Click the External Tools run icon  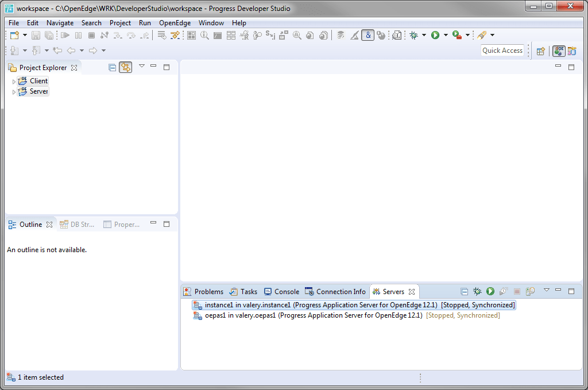coord(457,35)
